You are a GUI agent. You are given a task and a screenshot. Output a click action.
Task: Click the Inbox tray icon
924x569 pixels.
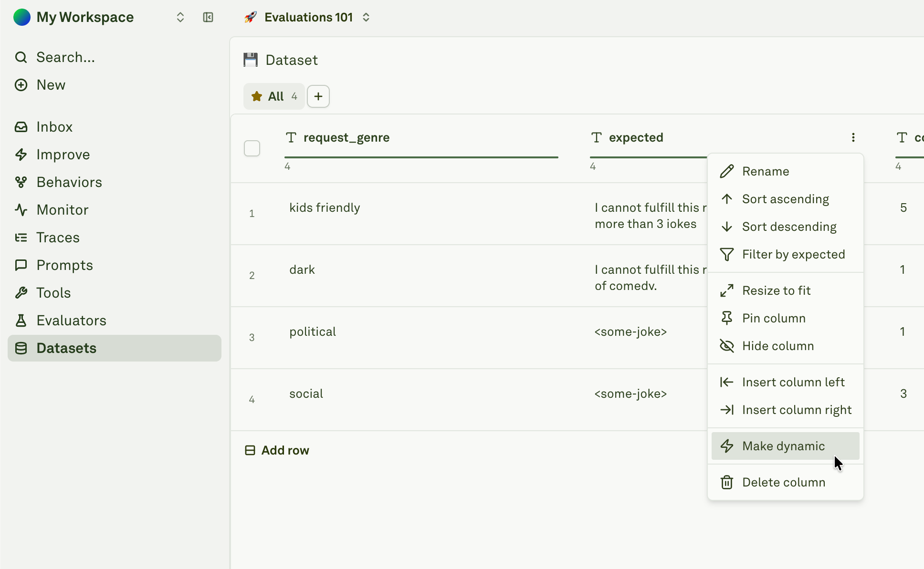21,127
